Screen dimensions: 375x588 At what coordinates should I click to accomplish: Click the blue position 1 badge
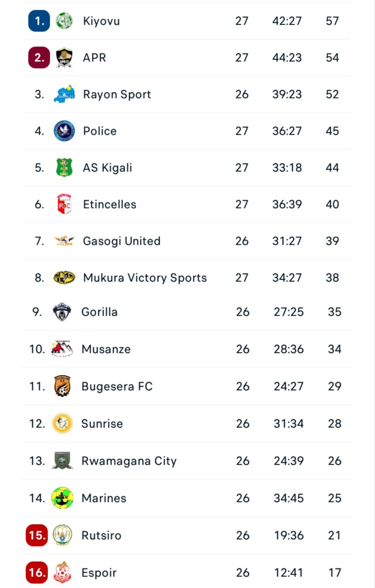[x=39, y=21]
